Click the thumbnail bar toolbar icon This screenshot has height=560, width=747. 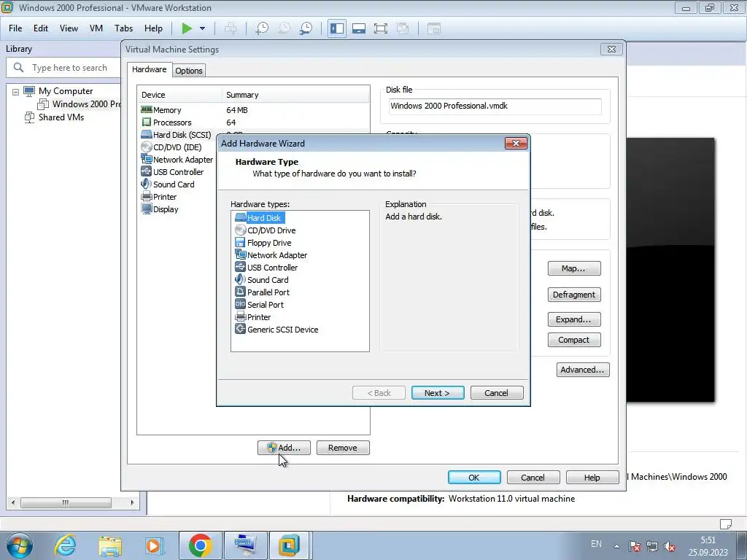click(359, 28)
